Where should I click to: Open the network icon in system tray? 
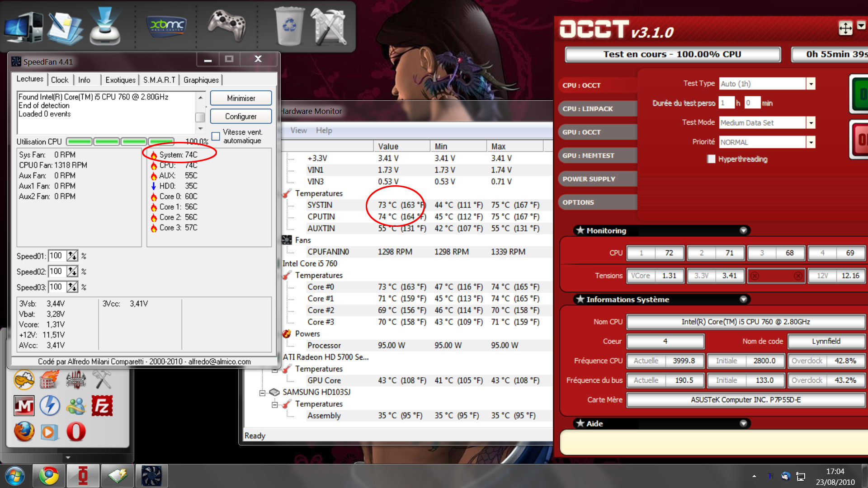coord(801,476)
